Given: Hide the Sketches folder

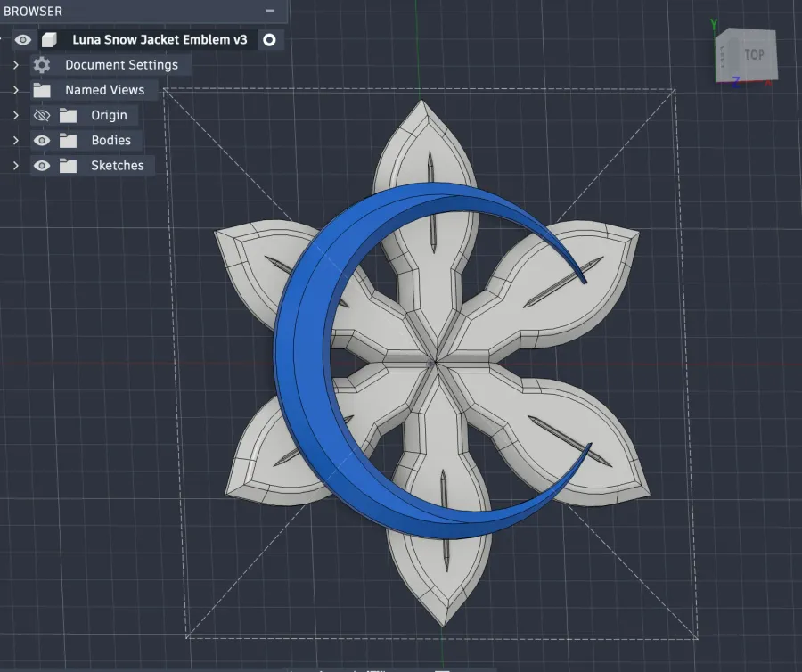Looking at the screenshot, I should coord(42,165).
